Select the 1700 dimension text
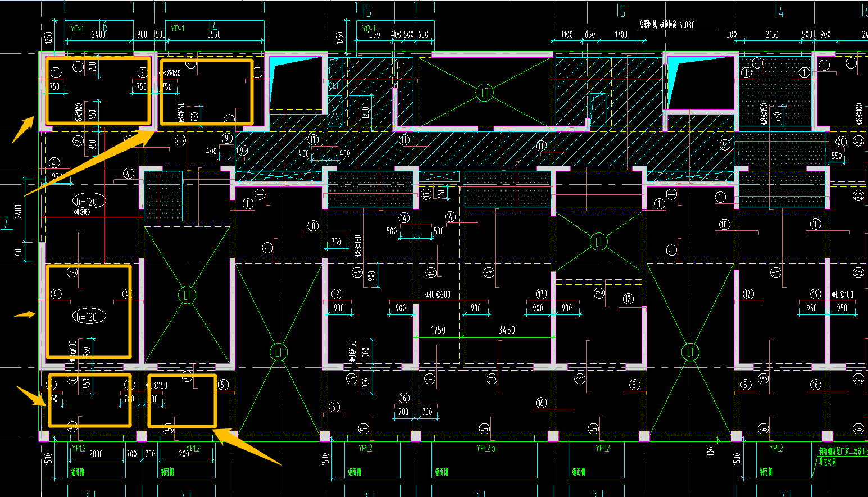 click(621, 34)
